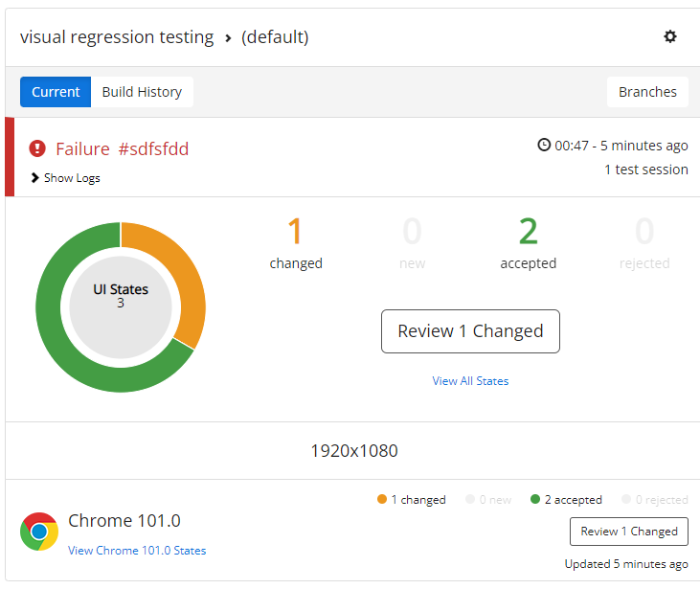700x589 pixels.
Task: Open the View All States link
Action: tap(470, 381)
